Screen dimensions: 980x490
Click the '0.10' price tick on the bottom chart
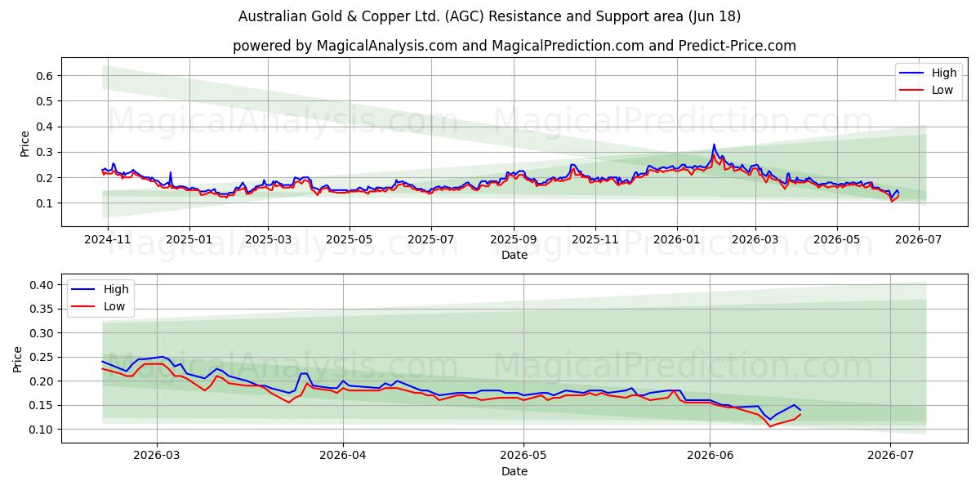(42, 430)
